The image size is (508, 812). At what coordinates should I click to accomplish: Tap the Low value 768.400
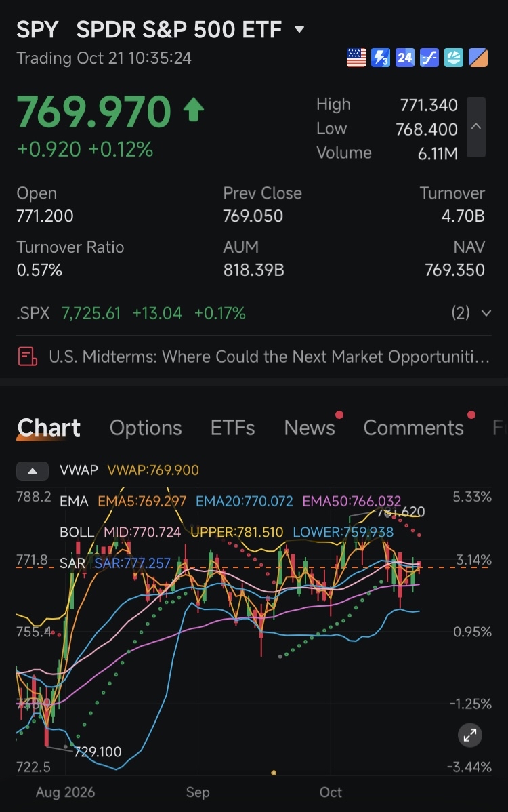tap(427, 129)
